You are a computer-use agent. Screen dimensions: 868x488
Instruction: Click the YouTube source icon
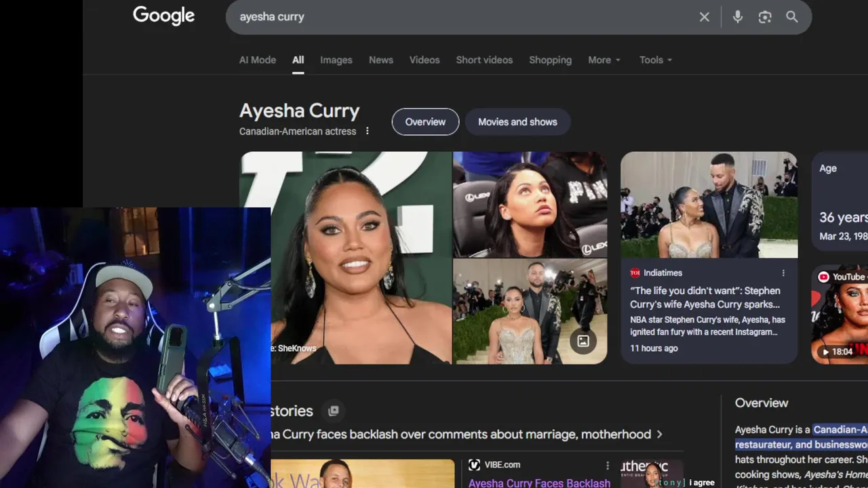point(823,277)
